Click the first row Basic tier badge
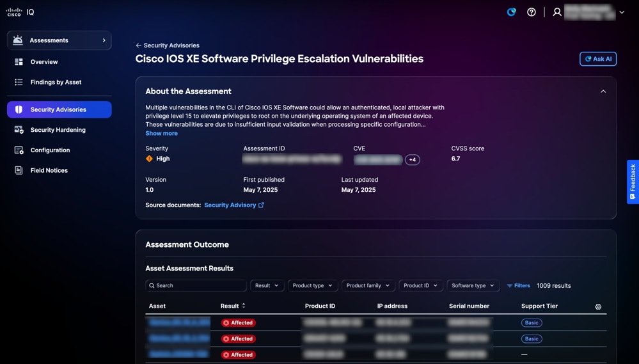 pos(532,323)
